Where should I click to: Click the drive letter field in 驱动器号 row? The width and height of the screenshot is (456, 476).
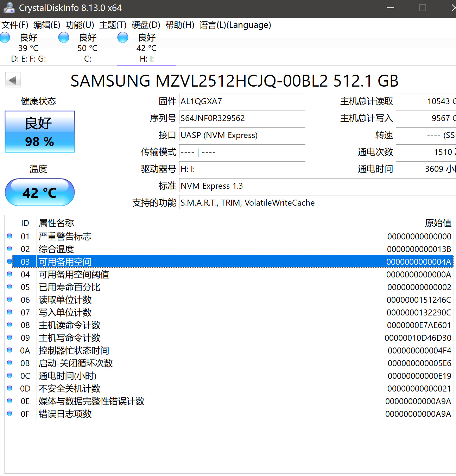point(242,169)
